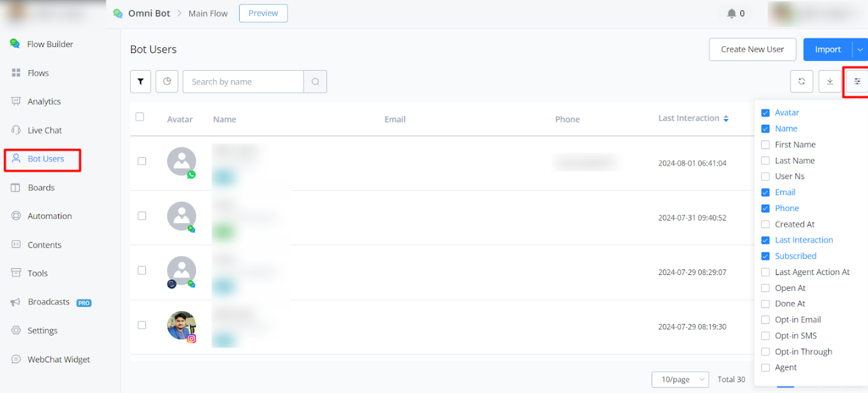Click the Search by name field
868x393 pixels.
(x=243, y=82)
